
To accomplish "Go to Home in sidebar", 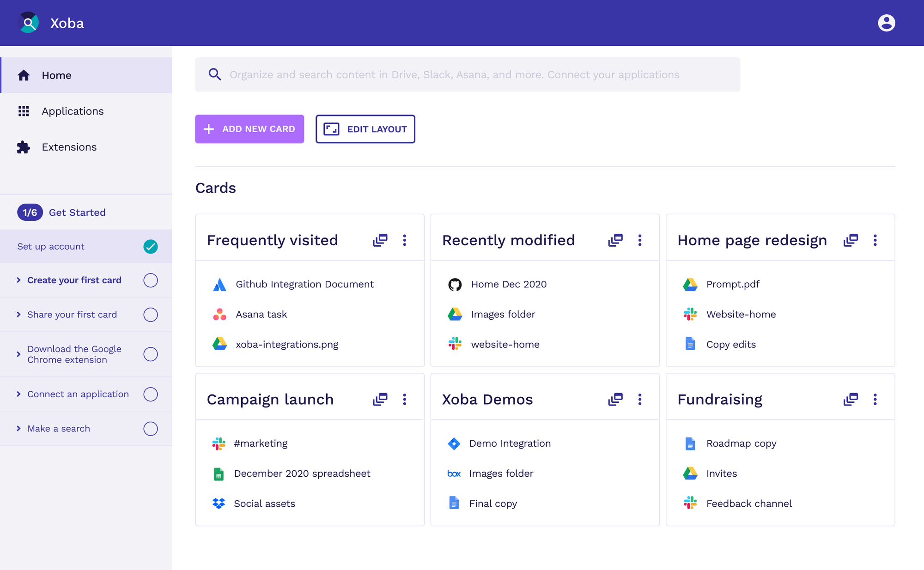I will pos(86,75).
